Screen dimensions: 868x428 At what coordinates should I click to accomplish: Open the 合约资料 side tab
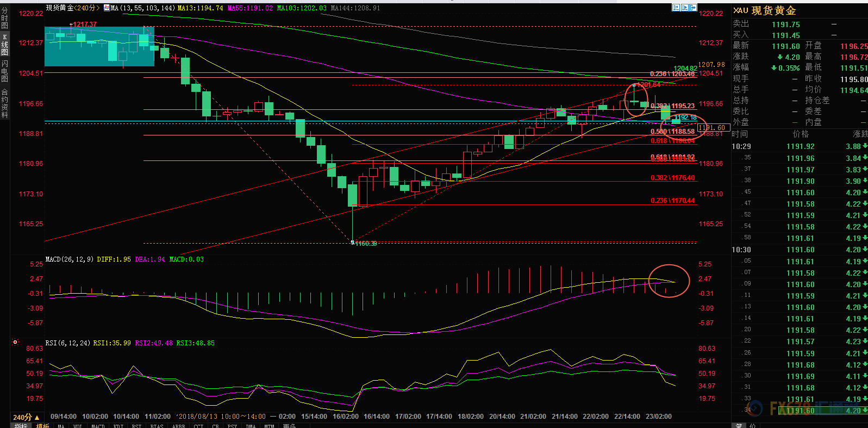point(5,103)
